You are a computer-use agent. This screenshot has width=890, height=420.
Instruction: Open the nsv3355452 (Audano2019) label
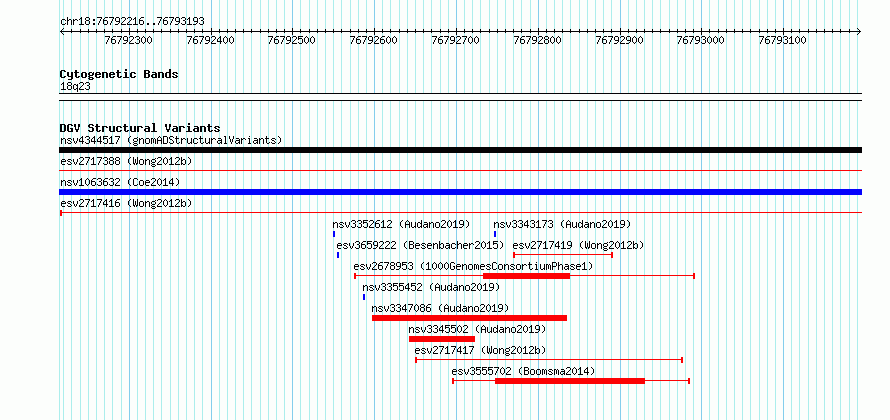click(431, 287)
